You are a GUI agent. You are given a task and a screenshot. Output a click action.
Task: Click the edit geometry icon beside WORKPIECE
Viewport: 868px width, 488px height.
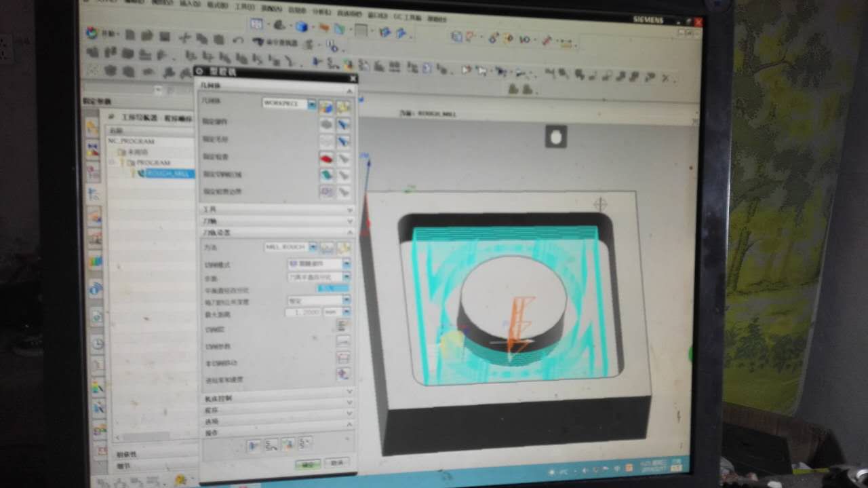point(344,106)
